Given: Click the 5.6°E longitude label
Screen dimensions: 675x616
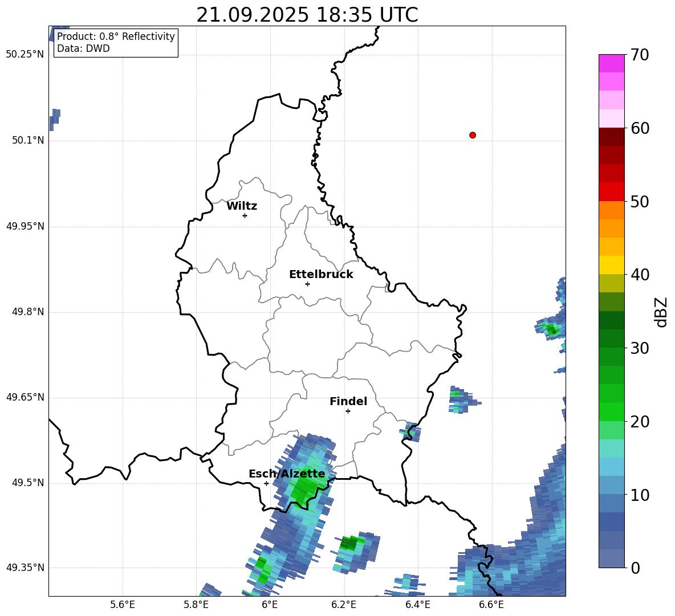Looking at the screenshot, I should (x=122, y=605).
